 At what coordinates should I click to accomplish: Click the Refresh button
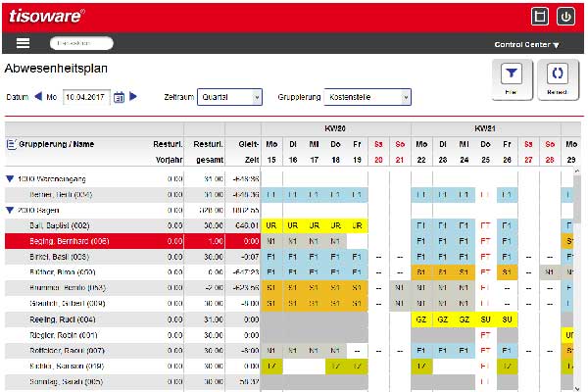[557, 78]
